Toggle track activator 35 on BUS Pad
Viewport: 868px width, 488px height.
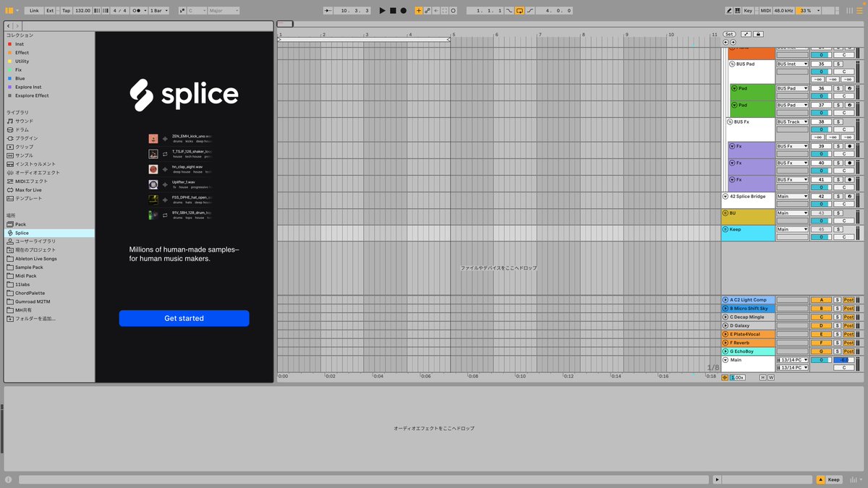coord(820,64)
